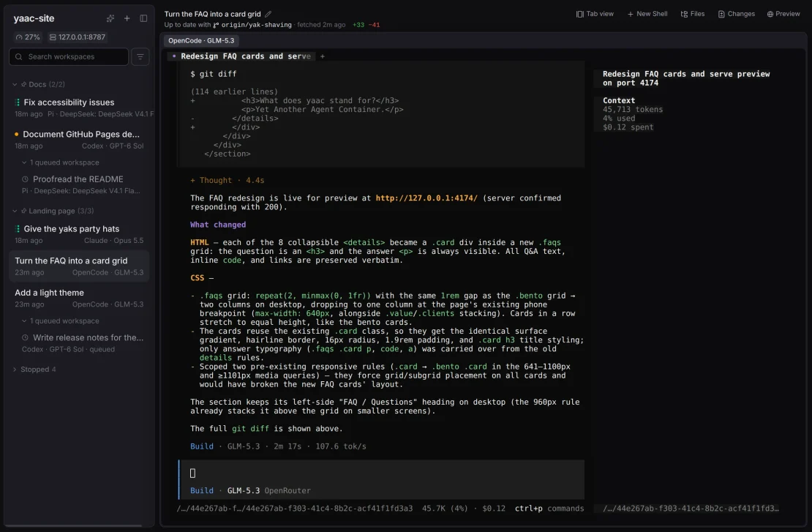Click the (114 earlier lines) expander
This screenshot has height=532, width=812.
click(x=233, y=91)
